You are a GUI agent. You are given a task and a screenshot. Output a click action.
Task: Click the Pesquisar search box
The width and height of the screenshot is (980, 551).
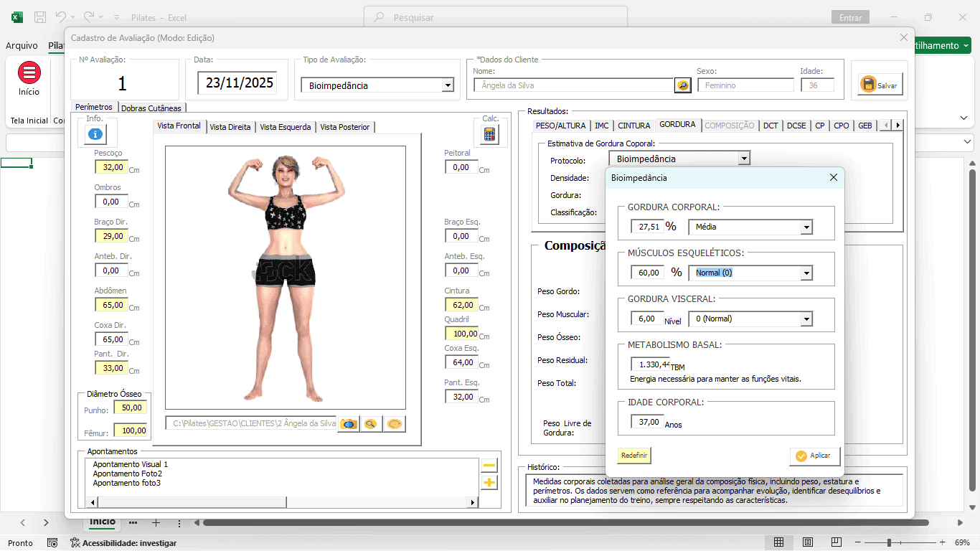point(496,17)
